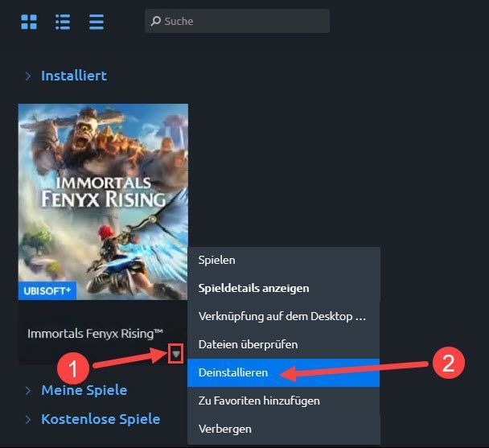This screenshot has height=448, width=489.
Task: Open game options dropdown arrow
Action: (x=176, y=354)
